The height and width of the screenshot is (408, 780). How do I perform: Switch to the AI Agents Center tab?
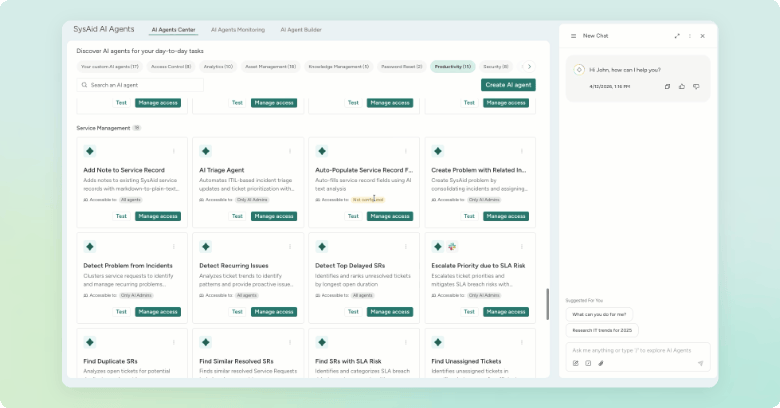coord(174,30)
